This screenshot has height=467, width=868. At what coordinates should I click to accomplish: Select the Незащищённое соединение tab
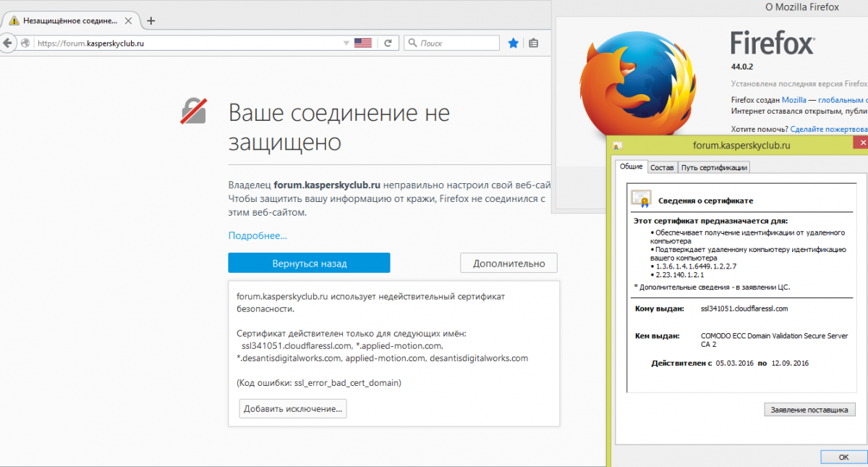point(69,21)
